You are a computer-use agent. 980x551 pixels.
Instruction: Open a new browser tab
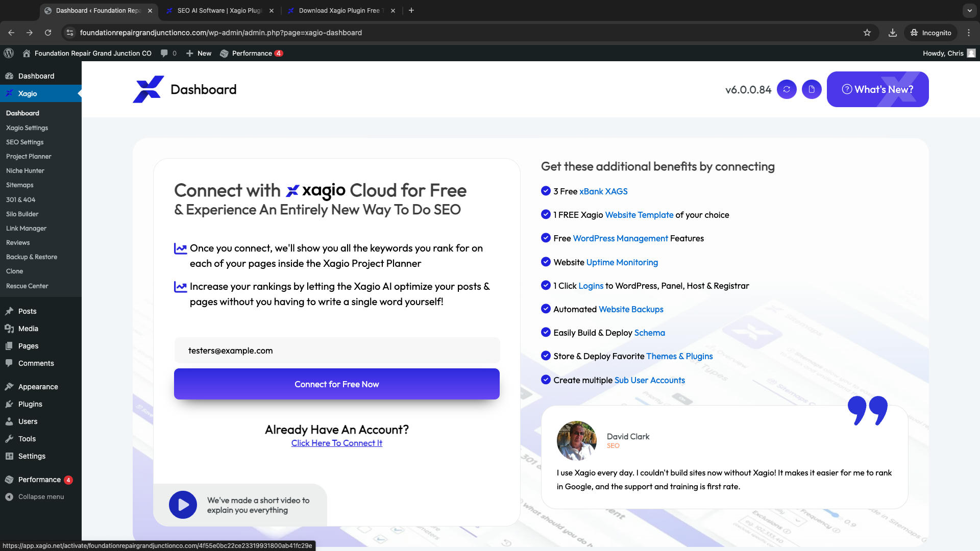(x=411, y=10)
